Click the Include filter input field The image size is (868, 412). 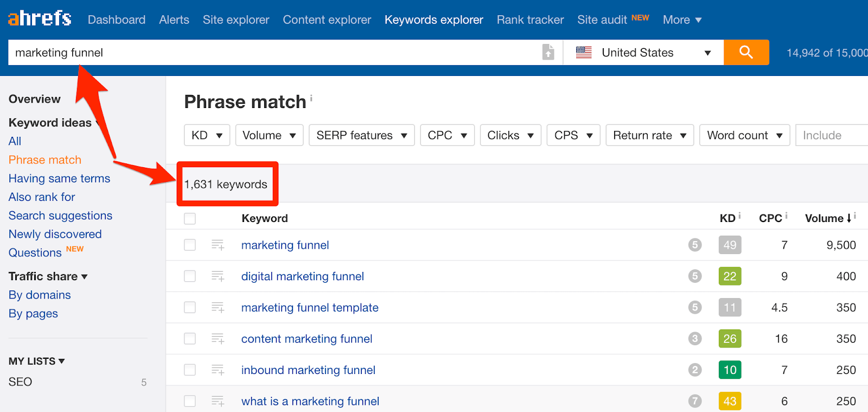[x=832, y=135]
